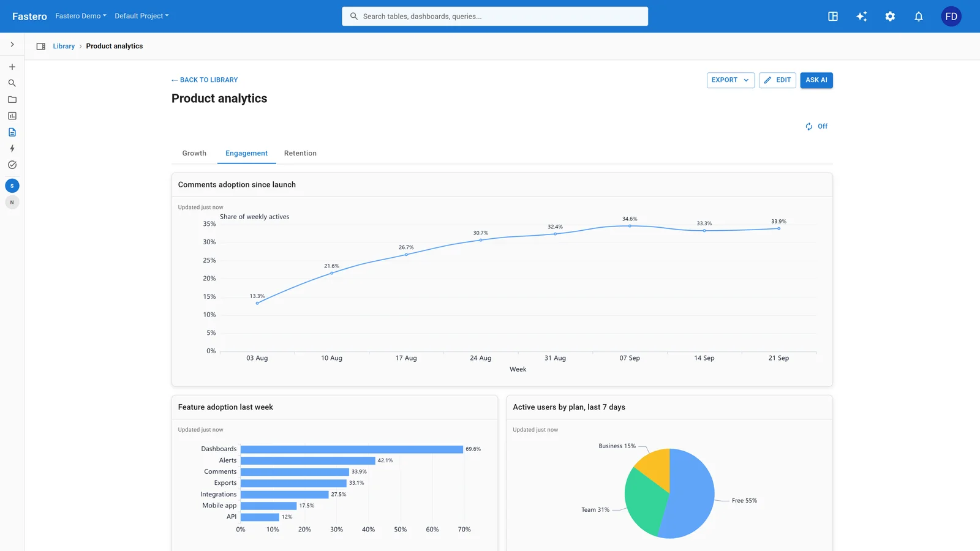Click the Fastero logo
Screen dimensions: 980x551
click(29, 17)
